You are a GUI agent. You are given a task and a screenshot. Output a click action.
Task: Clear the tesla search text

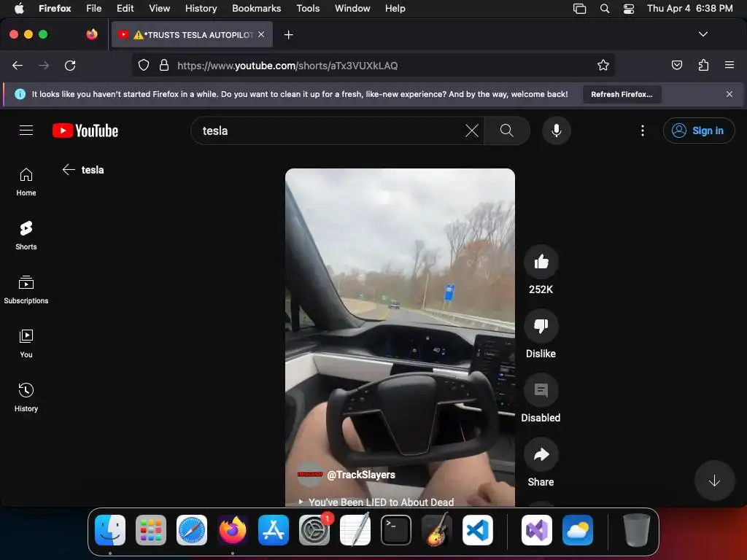[472, 131]
